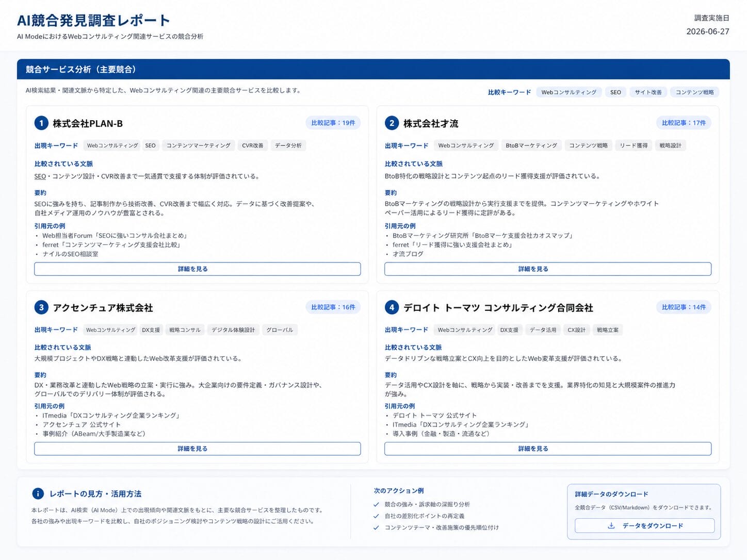Click the アクセンチュア株式会社 card title

coord(103,308)
